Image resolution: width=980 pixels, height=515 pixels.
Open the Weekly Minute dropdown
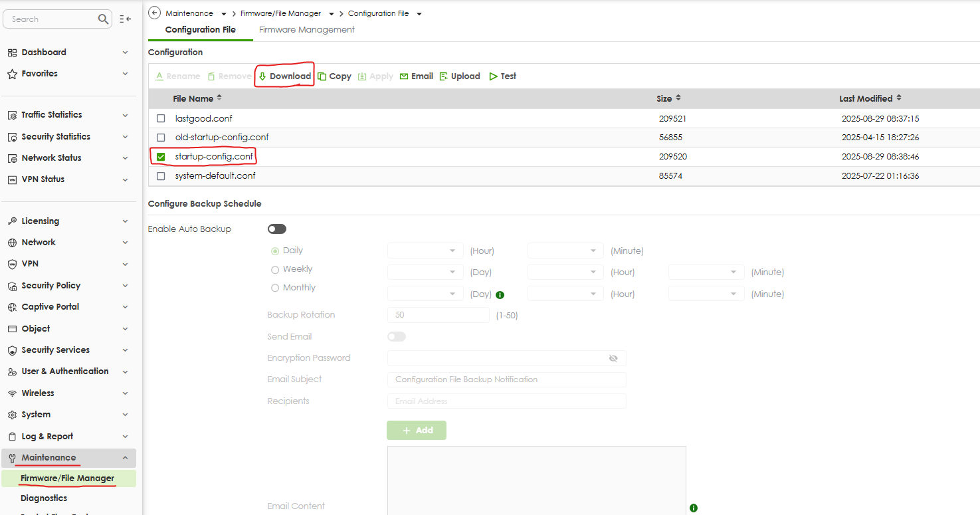click(706, 272)
